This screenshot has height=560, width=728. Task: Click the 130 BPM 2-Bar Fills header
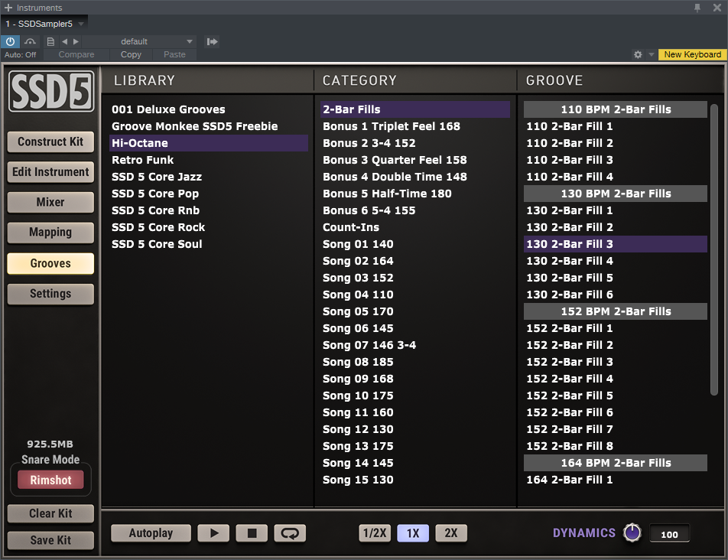615,194
